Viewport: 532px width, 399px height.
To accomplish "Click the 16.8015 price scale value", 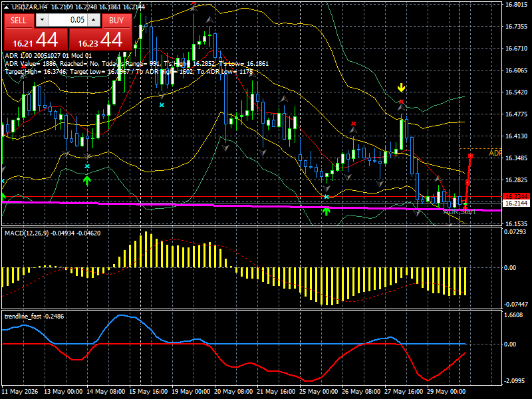I will click(516, 5).
